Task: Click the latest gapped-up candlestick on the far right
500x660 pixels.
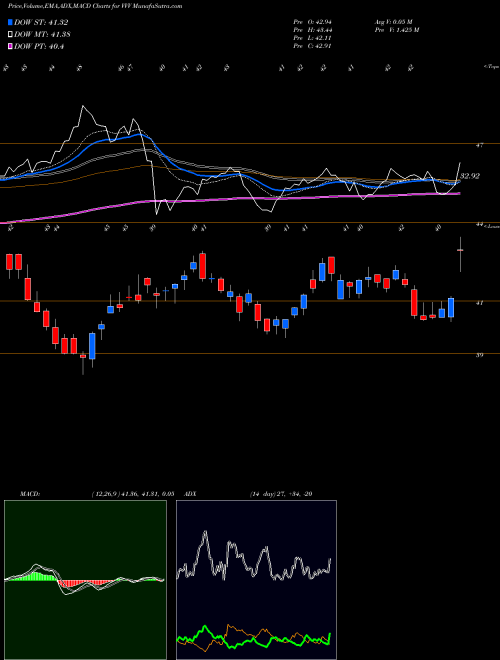Action: click(x=460, y=254)
